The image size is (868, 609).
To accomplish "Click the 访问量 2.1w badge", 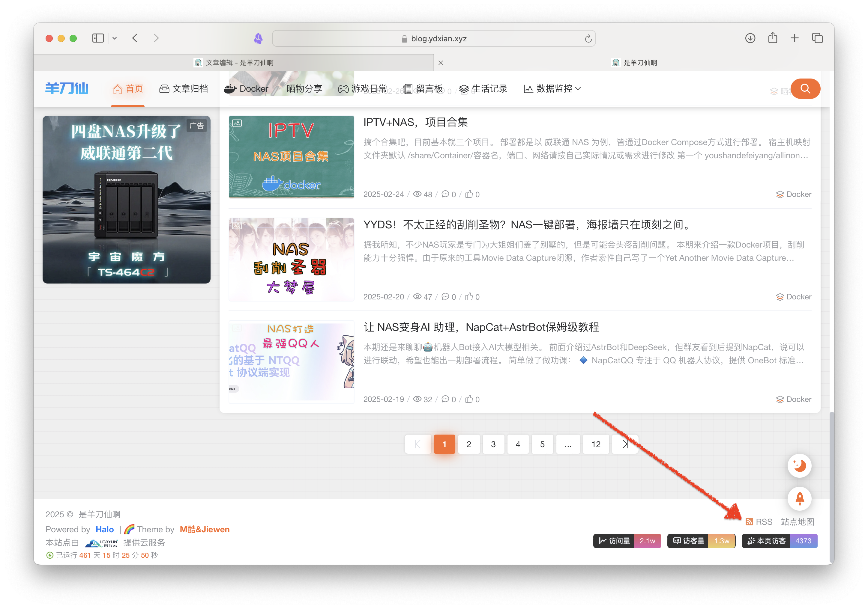I will (x=627, y=541).
